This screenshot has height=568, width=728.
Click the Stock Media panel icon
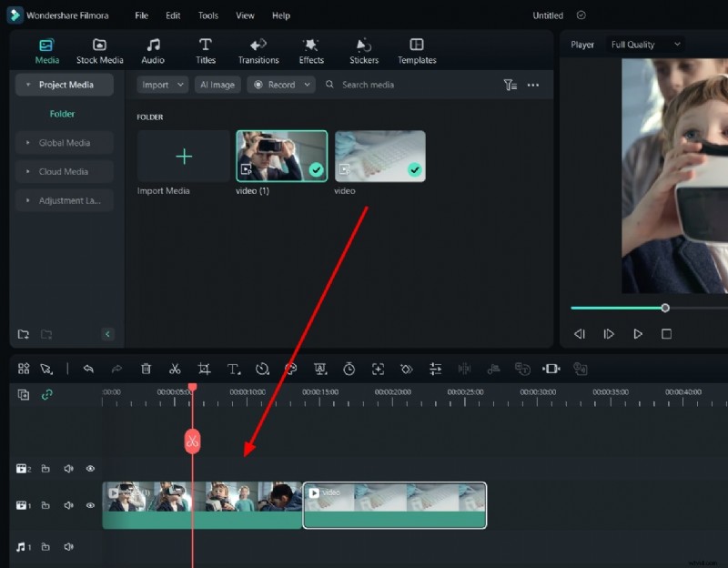click(x=99, y=49)
